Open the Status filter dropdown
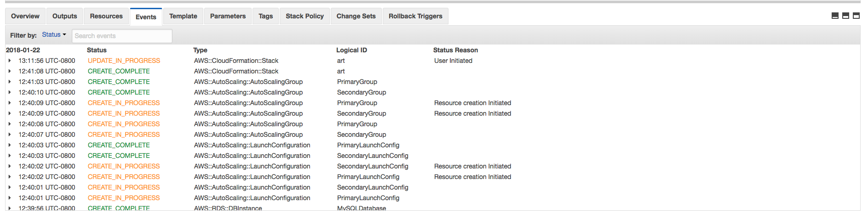868x213 pixels. click(54, 35)
